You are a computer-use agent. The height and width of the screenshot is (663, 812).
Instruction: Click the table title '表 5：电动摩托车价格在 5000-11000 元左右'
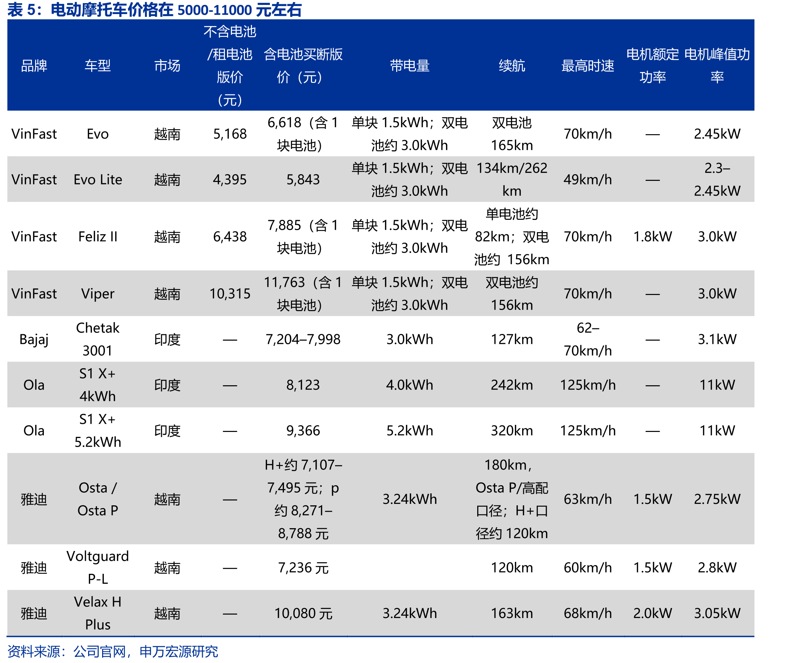click(154, 9)
